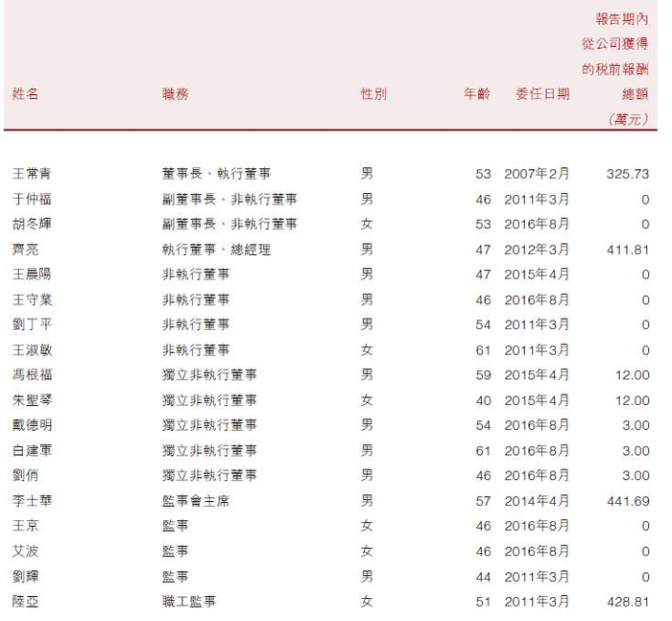Click 馮根福's title 獨立非執行董事
Screen dimensions: 672x621
click(x=209, y=374)
